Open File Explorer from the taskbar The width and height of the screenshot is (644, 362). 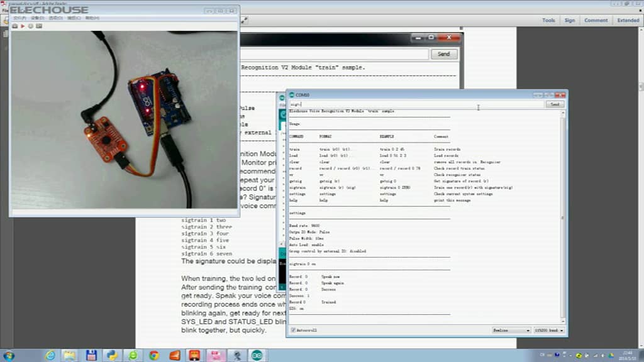[x=70, y=356]
